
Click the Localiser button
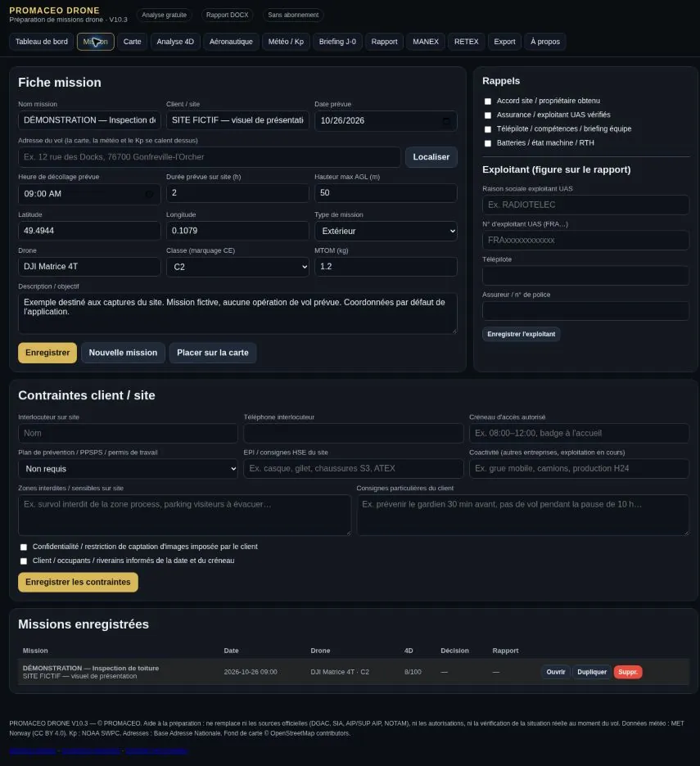point(431,157)
